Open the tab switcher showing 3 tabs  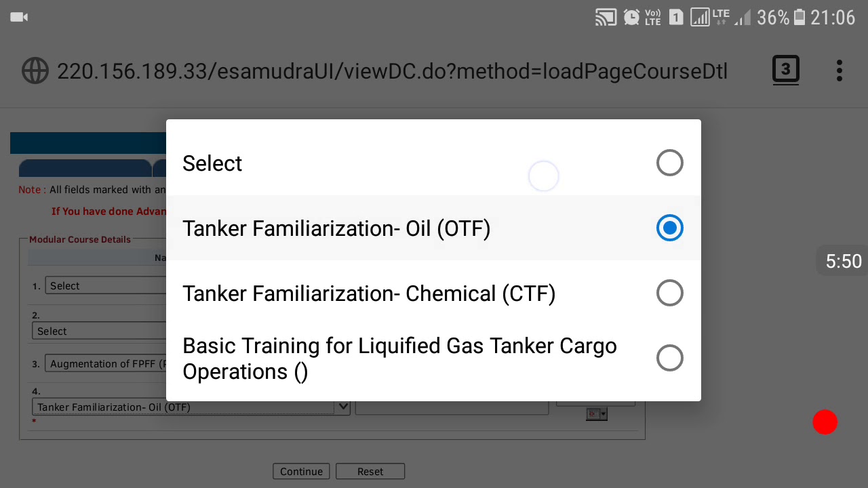[786, 70]
